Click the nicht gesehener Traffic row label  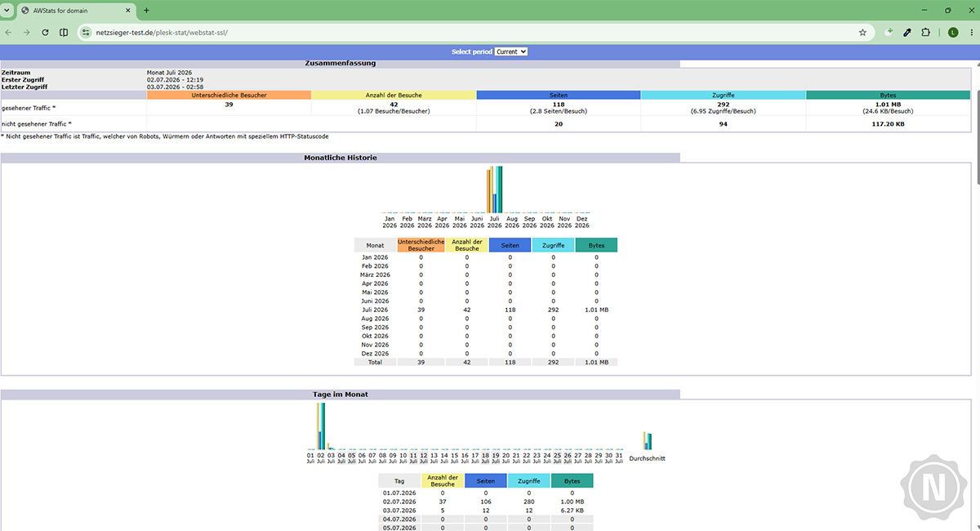37,123
